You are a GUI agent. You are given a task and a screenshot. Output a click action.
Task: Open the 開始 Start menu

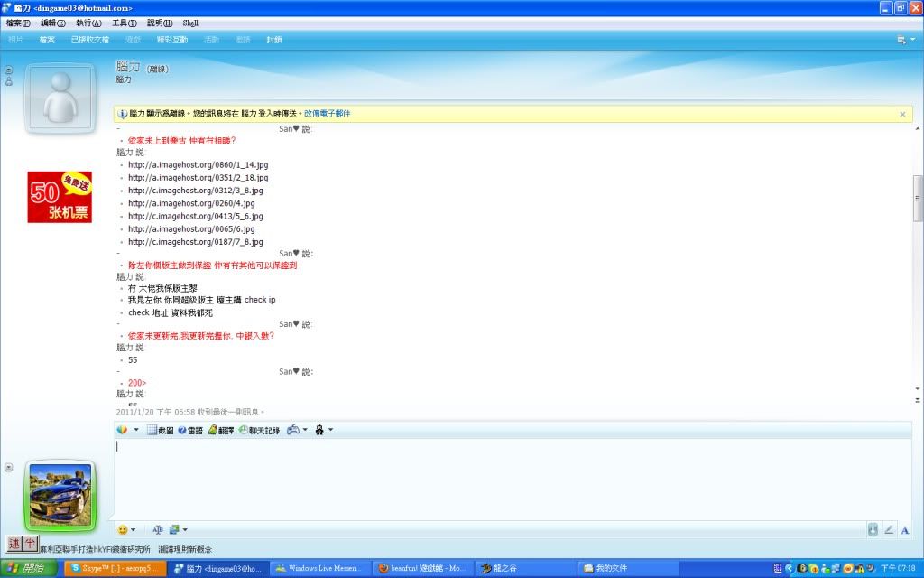pos(28,569)
